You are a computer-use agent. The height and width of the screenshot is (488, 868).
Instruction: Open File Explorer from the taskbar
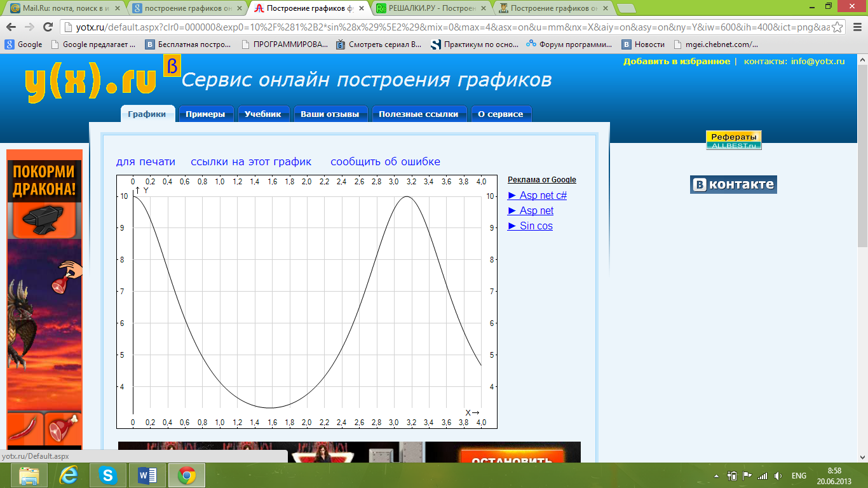(x=29, y=475)
